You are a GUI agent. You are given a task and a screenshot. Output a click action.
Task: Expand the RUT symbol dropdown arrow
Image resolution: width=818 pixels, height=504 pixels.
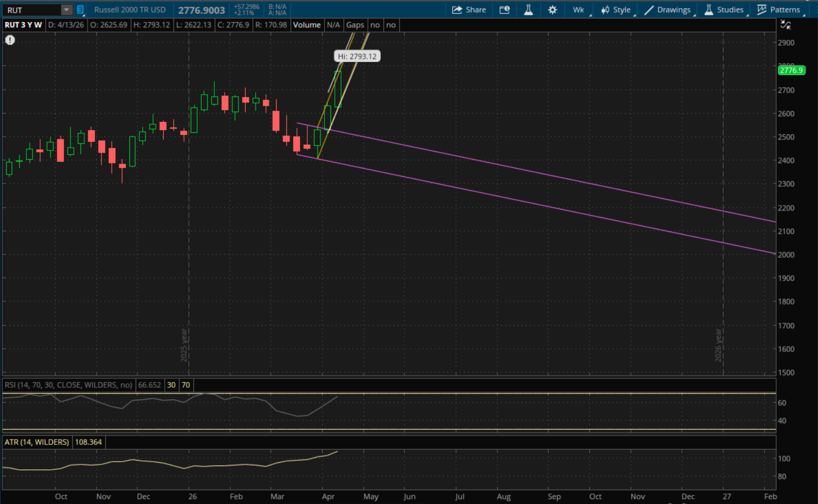point(66,10)
